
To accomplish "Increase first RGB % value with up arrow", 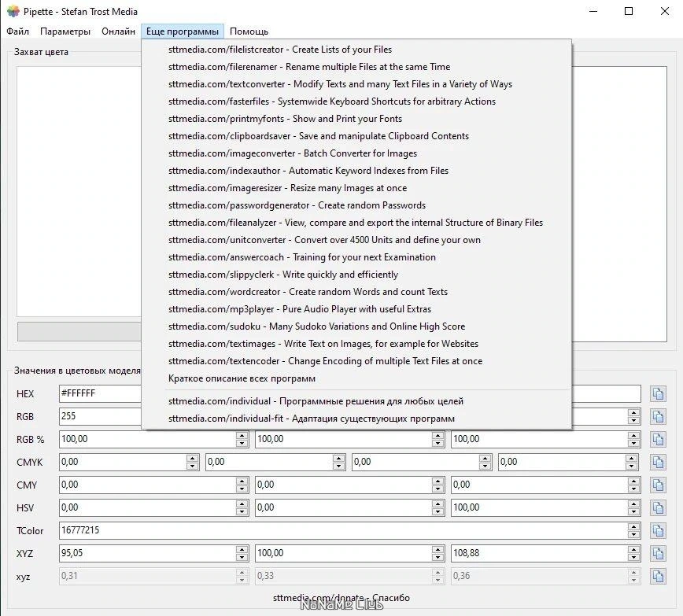I will coord(242,435).
